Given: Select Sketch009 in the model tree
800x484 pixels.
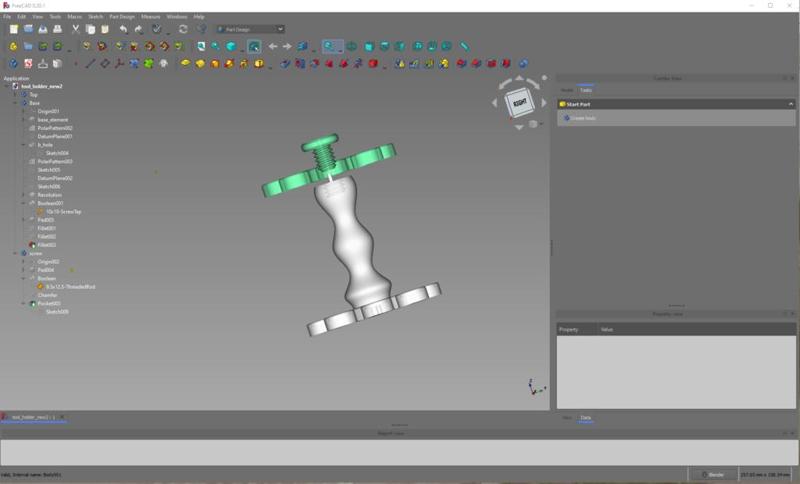Looking at the screenshot, I should pyautogui.click(x=57, y=312).
